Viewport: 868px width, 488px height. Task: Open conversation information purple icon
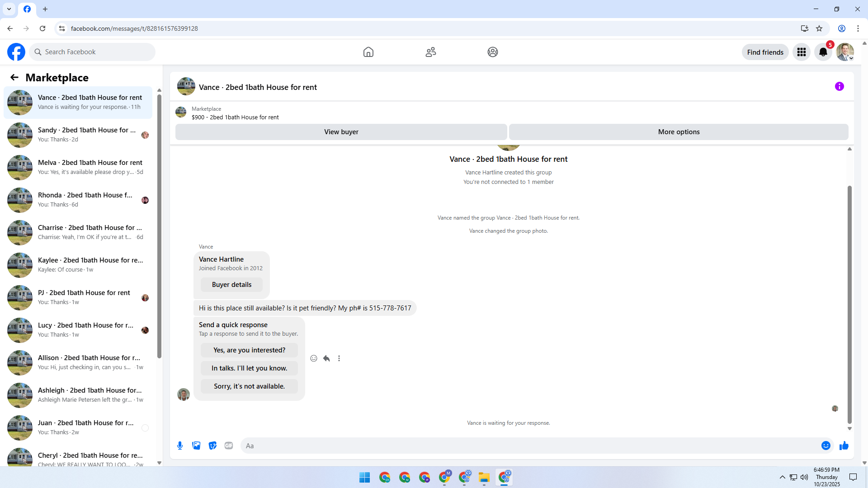[839, 86]
